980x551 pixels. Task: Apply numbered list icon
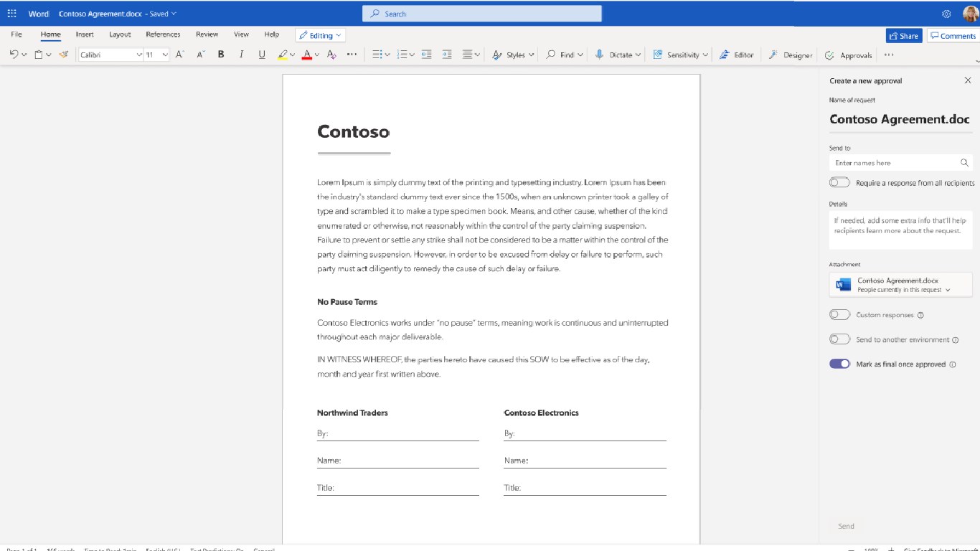pyautogui.click(x=402, y=55)
